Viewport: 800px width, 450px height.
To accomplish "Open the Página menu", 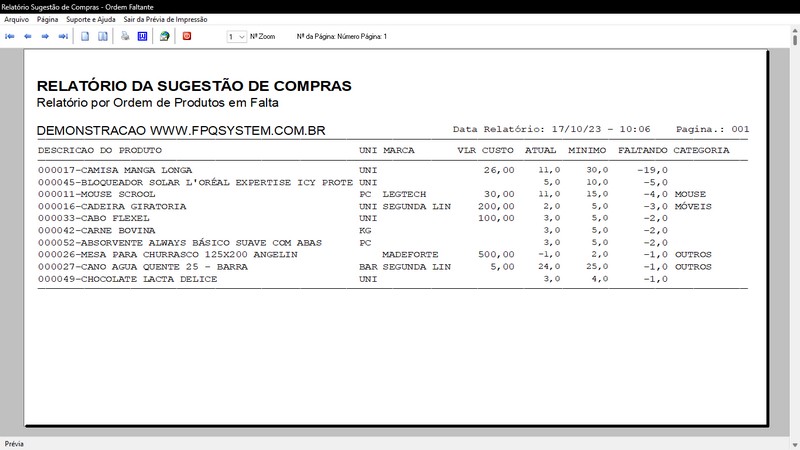I will click(x=47, y=19).
